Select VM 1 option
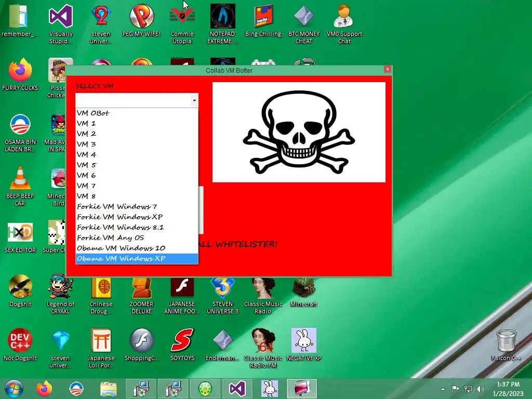Screen dimensions: 532x399 pyautogui.click(x=137, y=123)
